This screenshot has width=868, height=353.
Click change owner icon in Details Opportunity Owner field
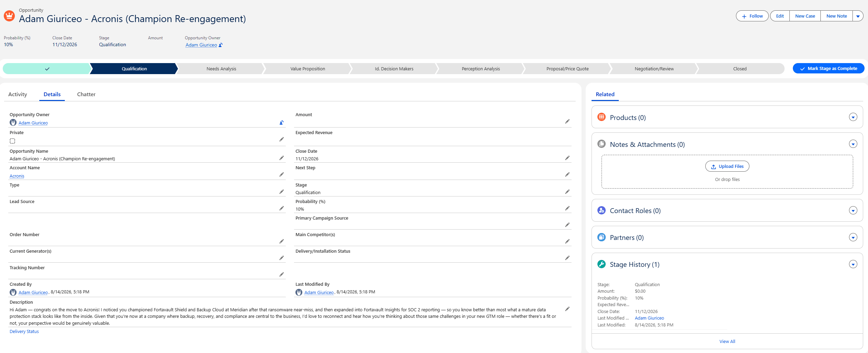(x=282, y=123)
